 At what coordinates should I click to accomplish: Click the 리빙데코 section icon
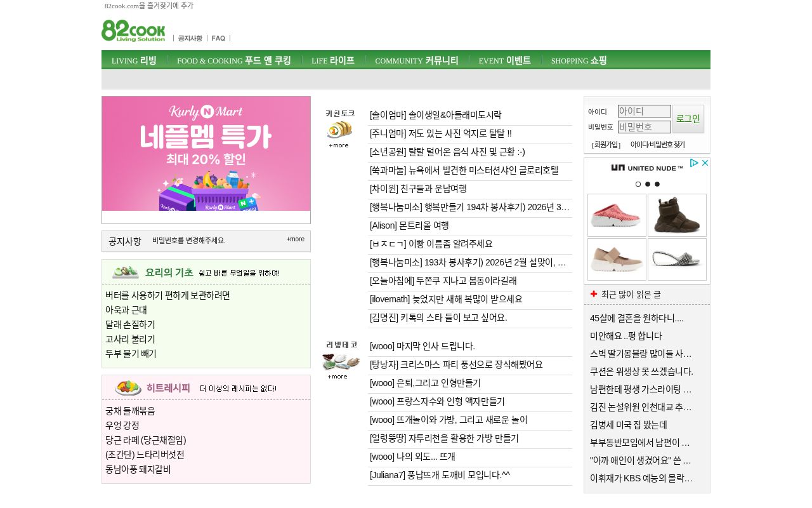click(339, 362)
